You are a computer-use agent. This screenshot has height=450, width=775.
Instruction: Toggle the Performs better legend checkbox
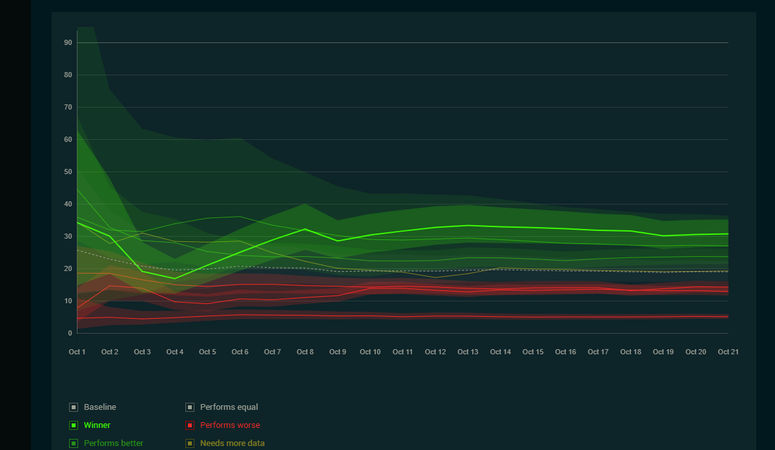(x=74, y=443)
